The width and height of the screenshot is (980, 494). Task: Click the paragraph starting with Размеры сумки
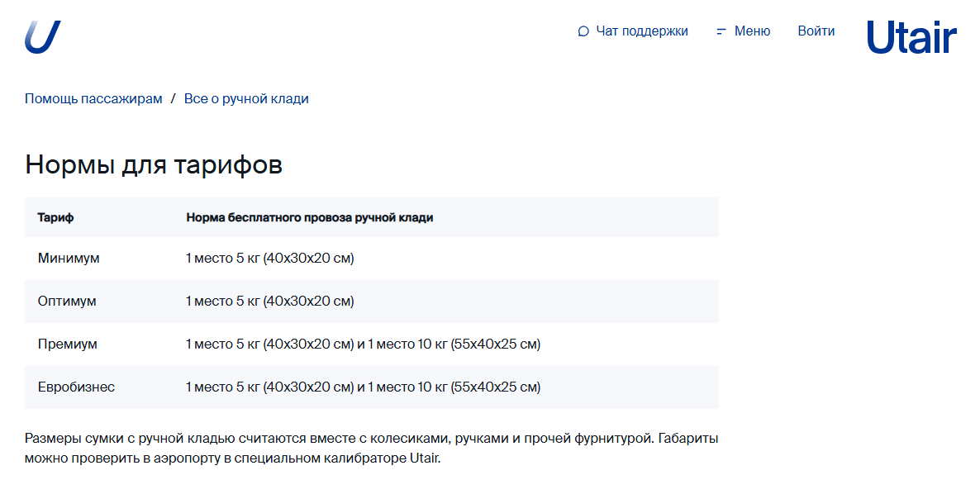(x=371, y=449)
